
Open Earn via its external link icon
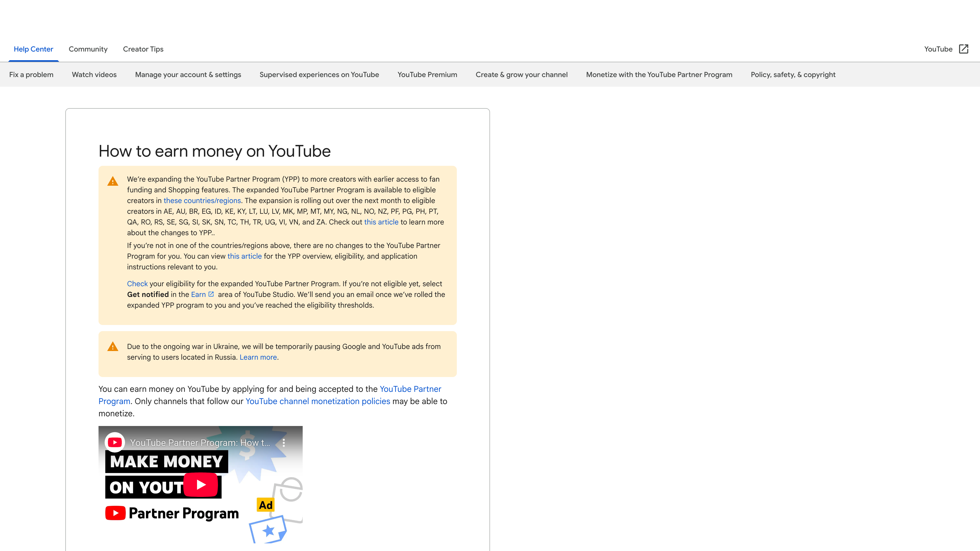click(212, 294)
